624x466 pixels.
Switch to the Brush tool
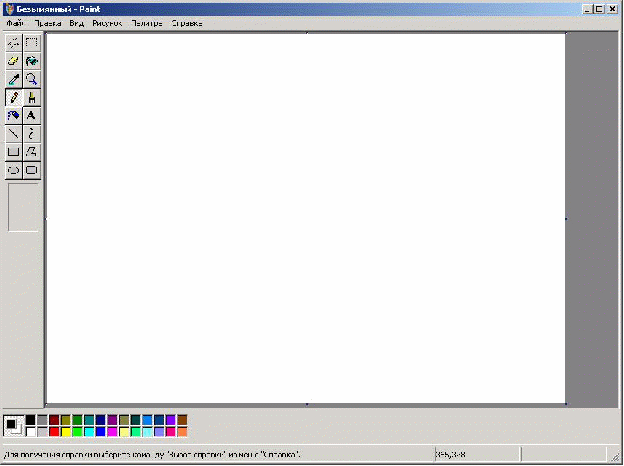pos(31,97)
